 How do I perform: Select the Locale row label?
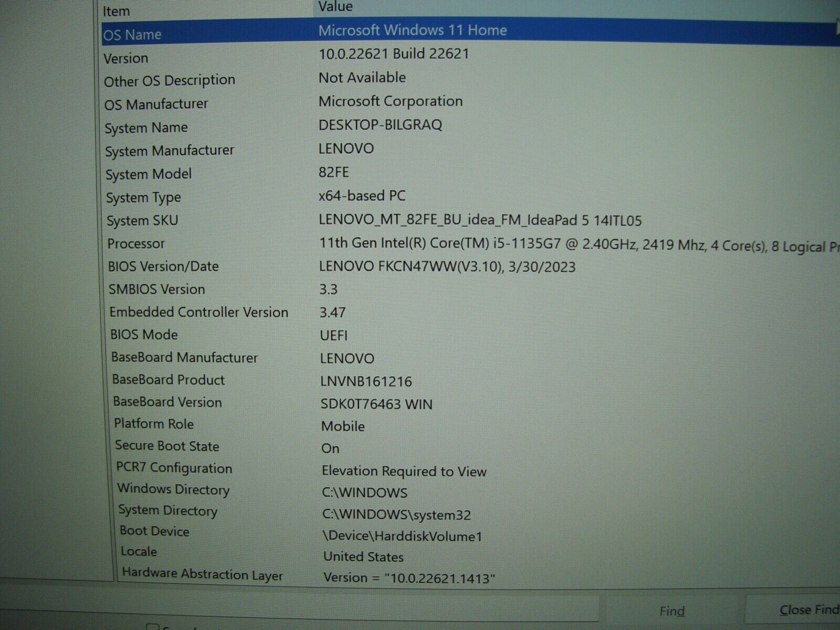point(139,551)
